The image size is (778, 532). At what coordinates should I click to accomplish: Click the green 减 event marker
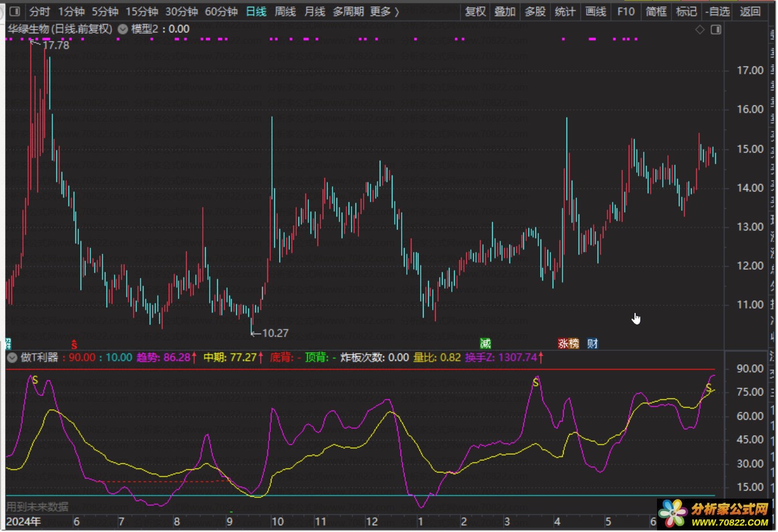click(x=486, y=344)
